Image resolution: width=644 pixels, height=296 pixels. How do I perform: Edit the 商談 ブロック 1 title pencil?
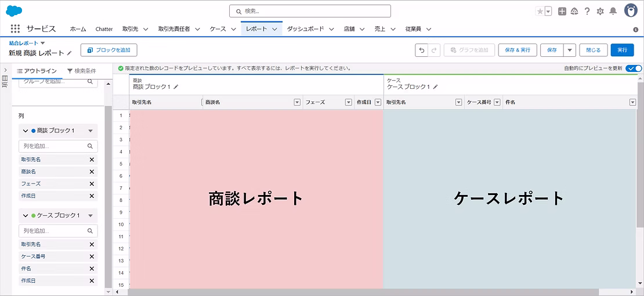pos(176,86)
